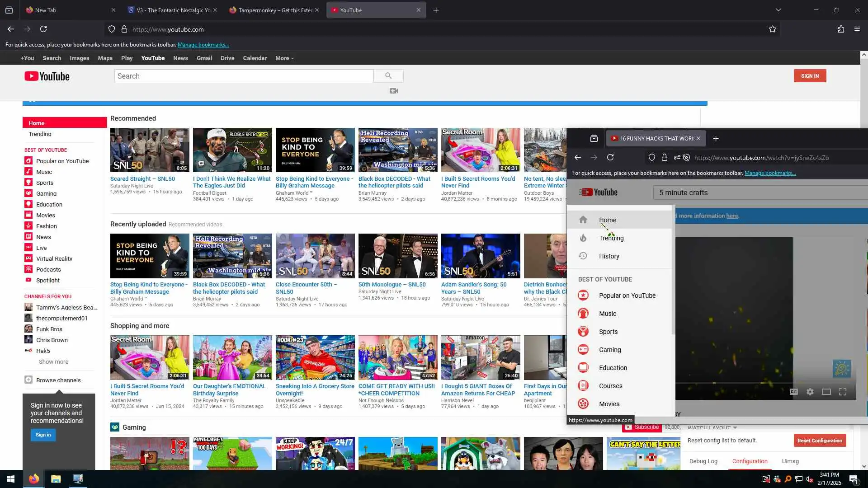Toggle closed captions CC on player
Screen dimensions: 868x488
[x=794, y=392]
